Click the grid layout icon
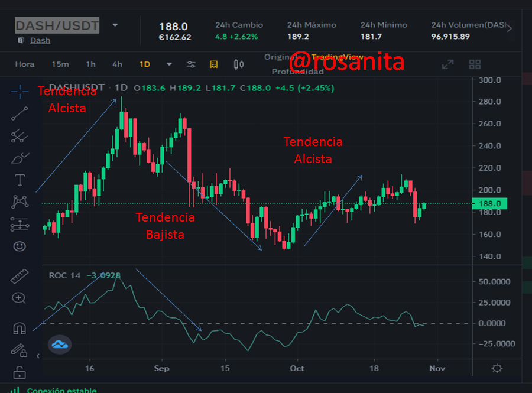532x393 pixels. (475, 64)
